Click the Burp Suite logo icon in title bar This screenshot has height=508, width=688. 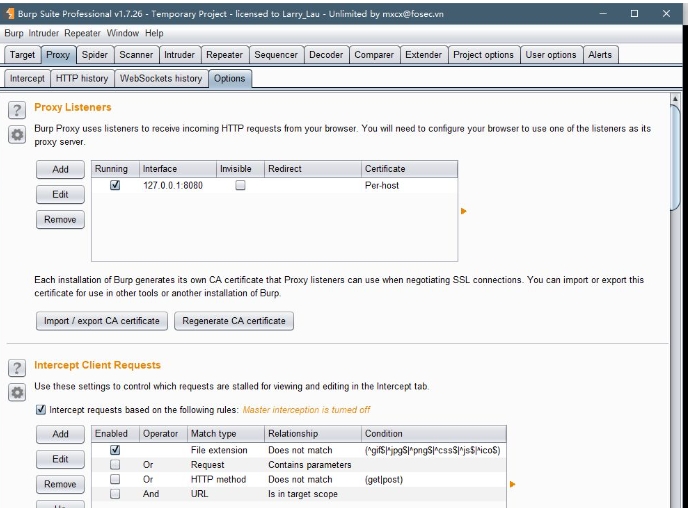(x=10, y=14)
